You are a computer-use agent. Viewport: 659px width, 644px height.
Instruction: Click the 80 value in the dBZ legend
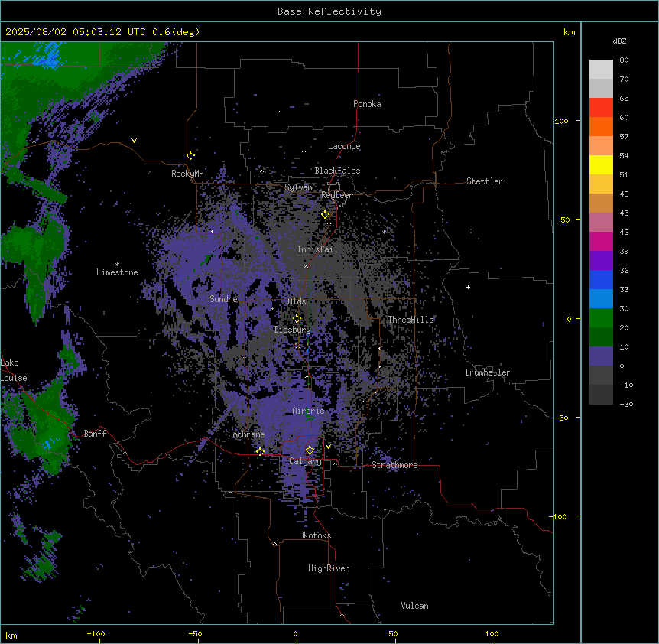624,60
